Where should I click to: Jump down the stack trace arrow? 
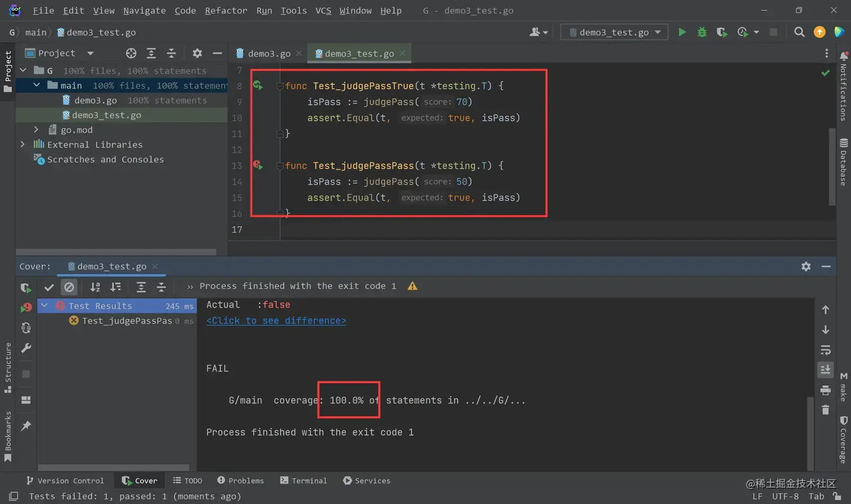coord(825,330)
